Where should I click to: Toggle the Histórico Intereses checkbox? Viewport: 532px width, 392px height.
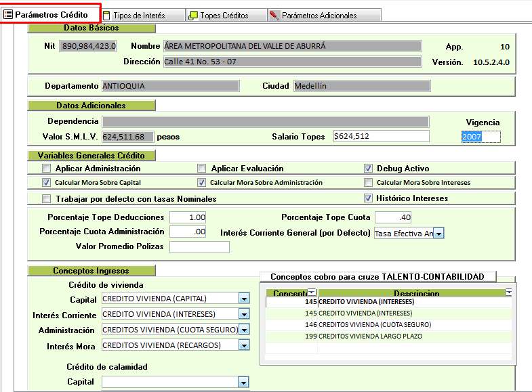(x=369, y=198)
